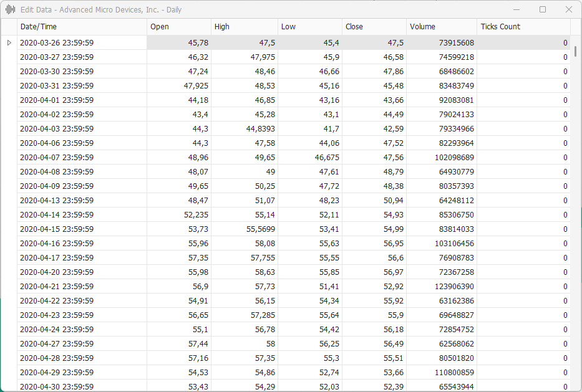
Task: Select date cell 2020-04-02 23:59:59
Action: pos(82,115)
